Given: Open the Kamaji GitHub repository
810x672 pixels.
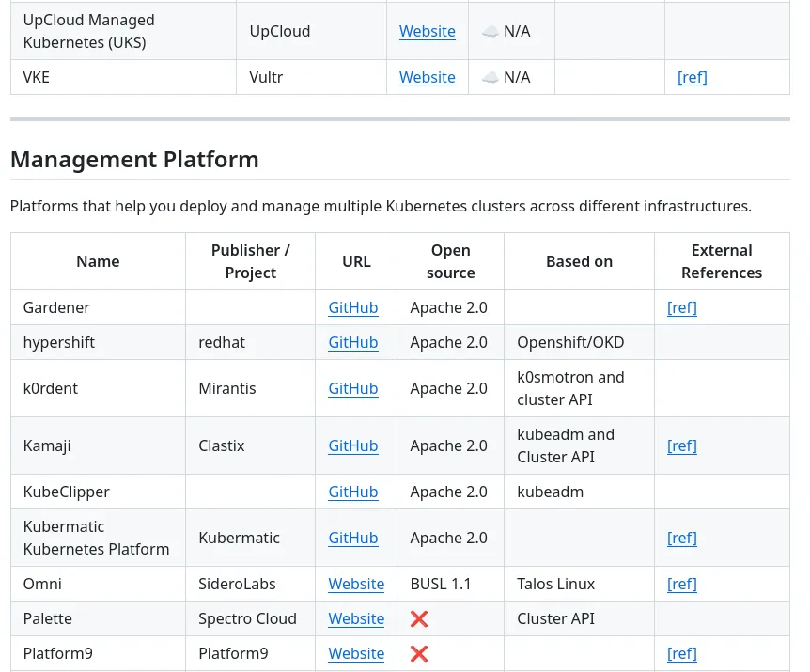Looking at the screenshot, I should 352,445.
